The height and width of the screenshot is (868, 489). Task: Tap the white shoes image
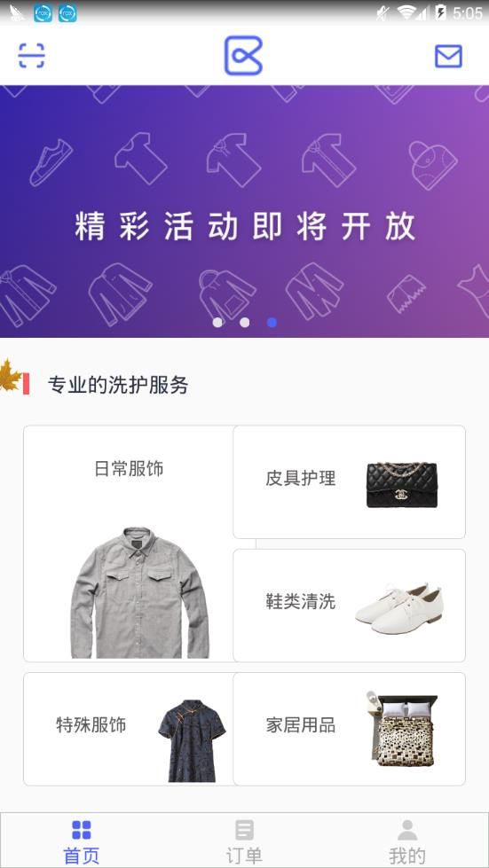(400, 608)
